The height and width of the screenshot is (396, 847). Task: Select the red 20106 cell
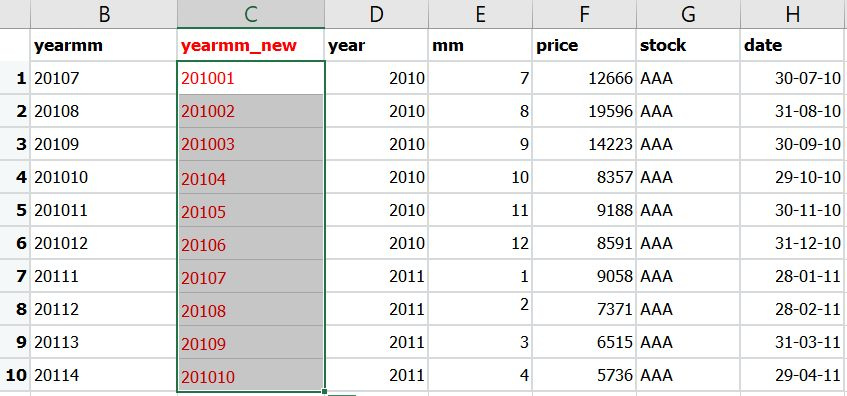pos(251,243)
